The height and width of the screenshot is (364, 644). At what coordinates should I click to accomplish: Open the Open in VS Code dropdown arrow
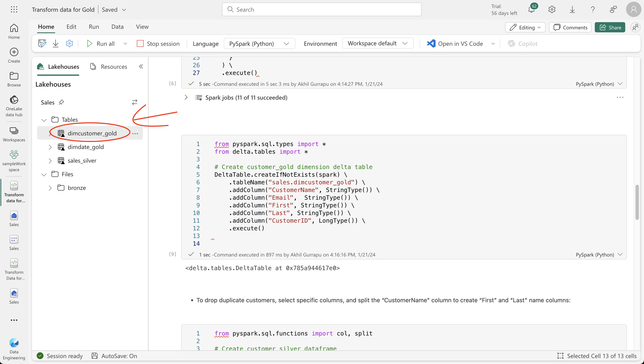point(493,43)
